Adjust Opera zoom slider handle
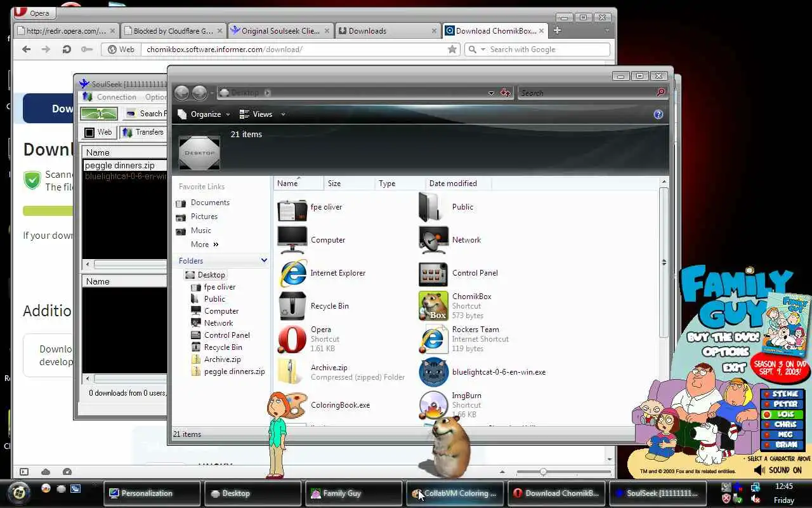This screenshot has width=812, height=508. (543, 472)
